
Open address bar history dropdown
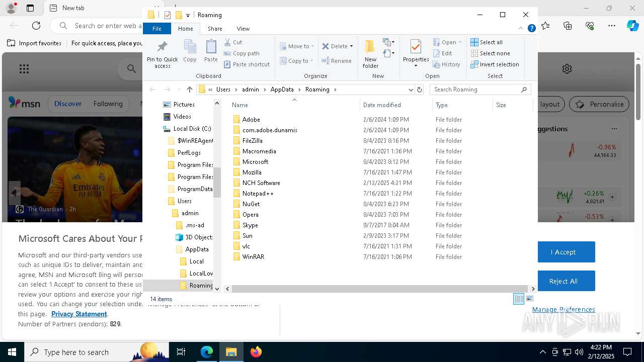pos(411,89)
